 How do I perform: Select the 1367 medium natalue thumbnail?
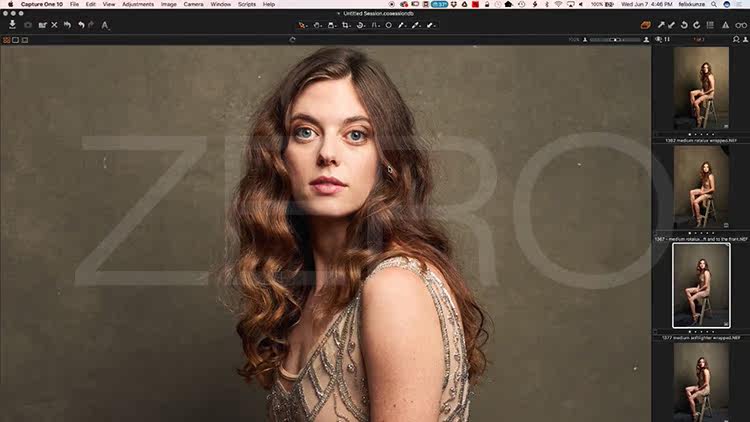[701, 187]
